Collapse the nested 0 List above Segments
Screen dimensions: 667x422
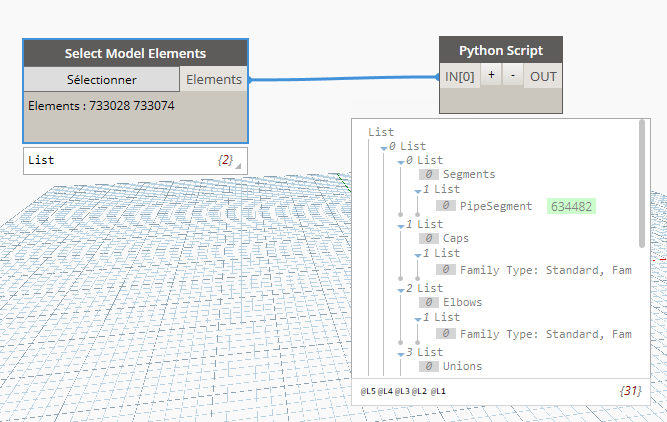point(401,162)
